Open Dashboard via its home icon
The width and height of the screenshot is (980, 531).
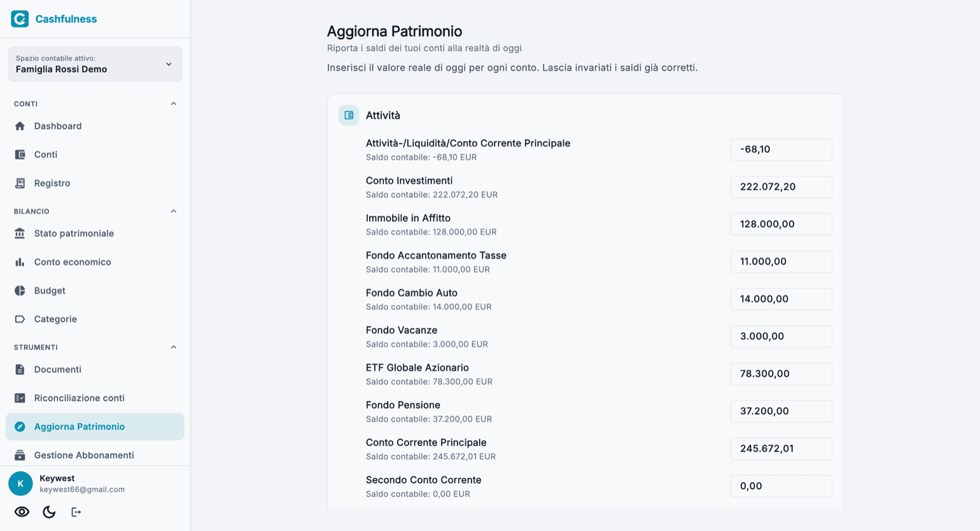tap(20, 126)
